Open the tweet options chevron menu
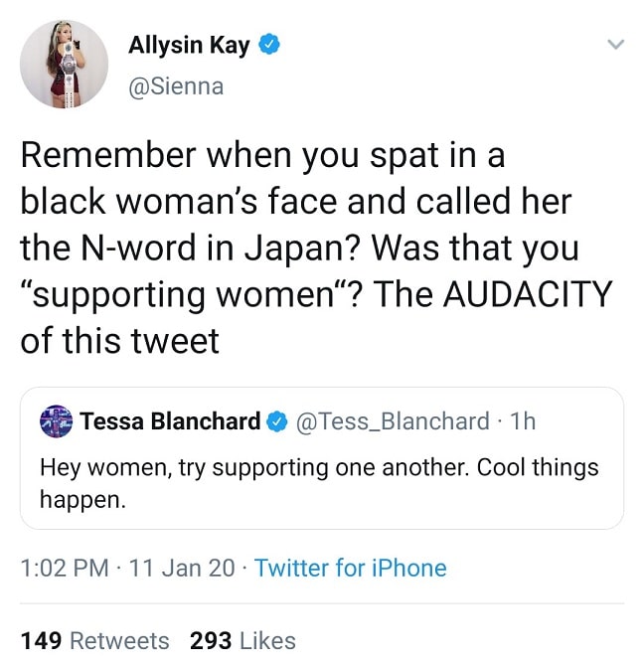644x664 pixels. (615, 45)
